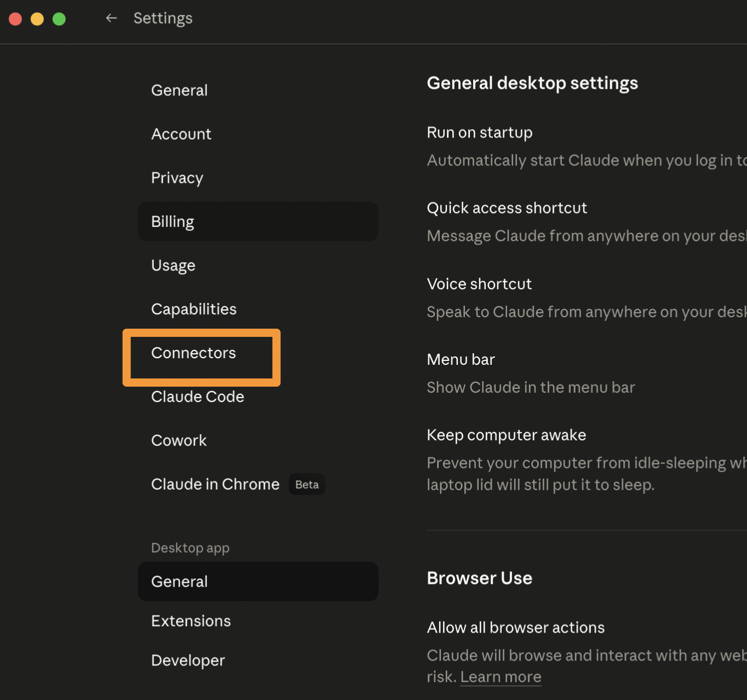The height and width of the screenshot is (700, 747).
Task: Click the 'Message Claude from anywhere' description
Action: pos(587,236)
